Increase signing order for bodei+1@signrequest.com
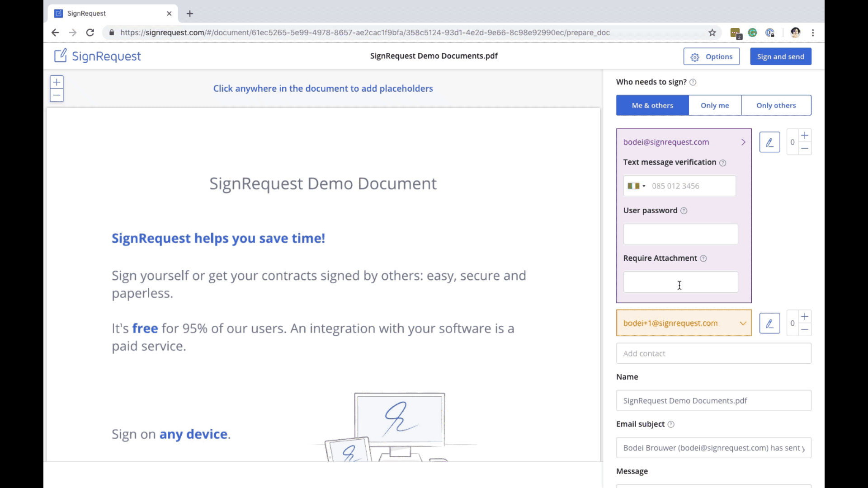This screenshot has height=488, width=868. pos(805,317)
